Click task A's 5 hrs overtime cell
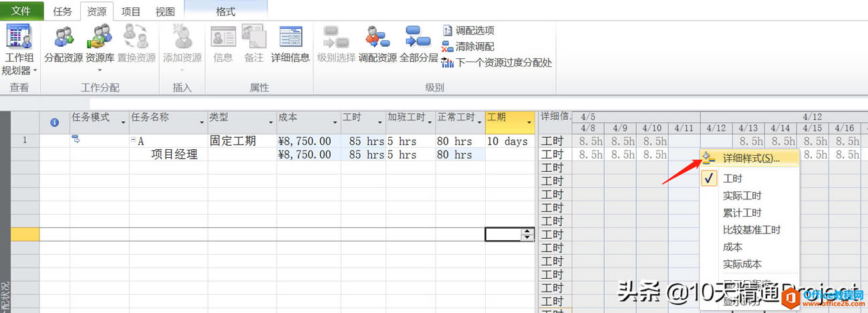The width and height of the screenshot is (868, 313). (411, 141)
